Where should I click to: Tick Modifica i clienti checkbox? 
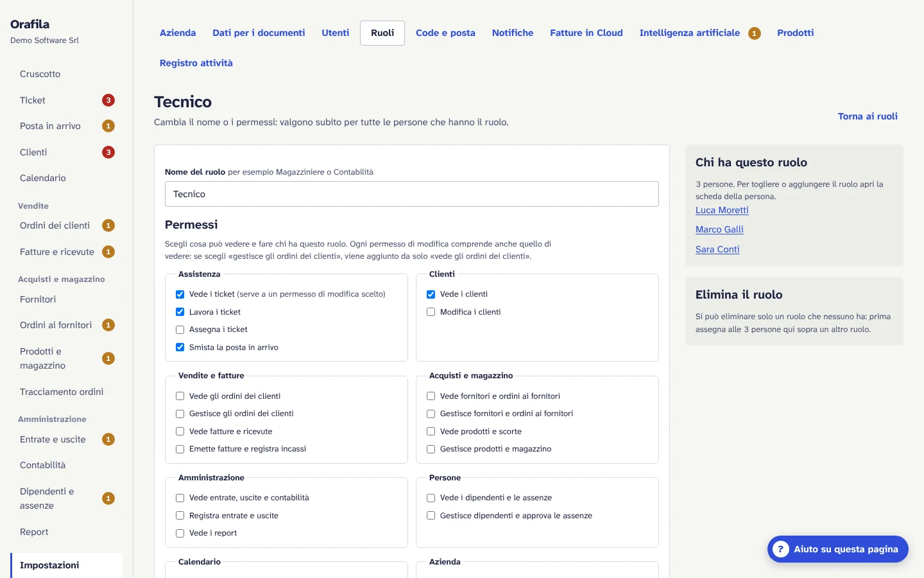click(431, 312)
